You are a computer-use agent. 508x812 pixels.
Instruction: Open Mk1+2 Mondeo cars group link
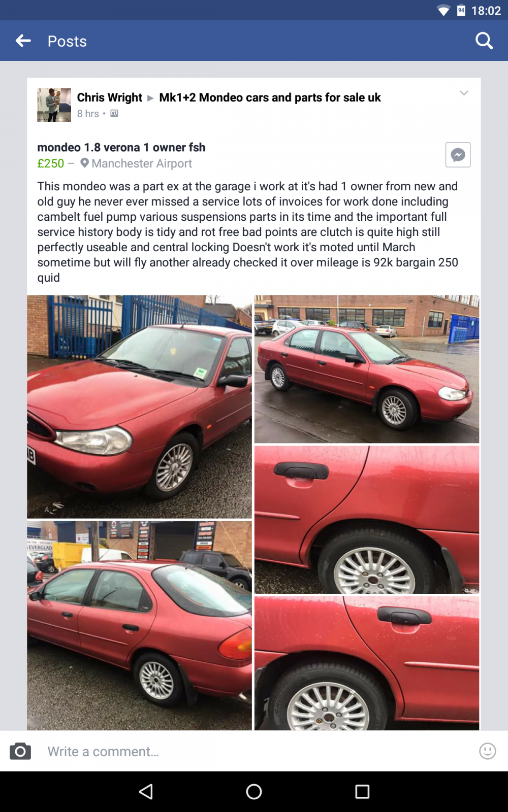coord(270,97)
